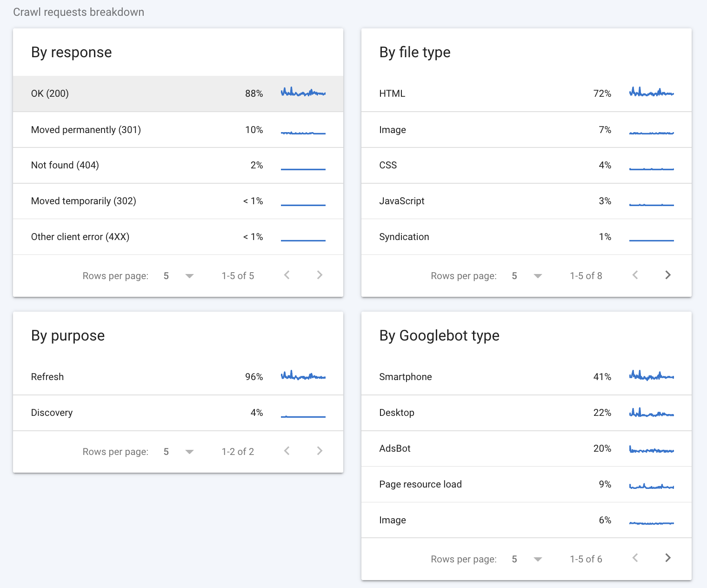Open the Image file type row at 7%

(x=527, y=130)
